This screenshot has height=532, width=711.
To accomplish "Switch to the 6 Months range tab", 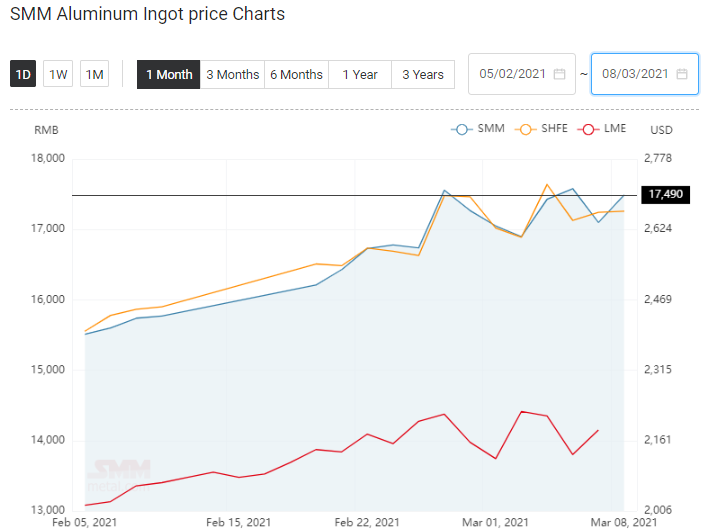I will pyautogui.click(x=296, y=74).
